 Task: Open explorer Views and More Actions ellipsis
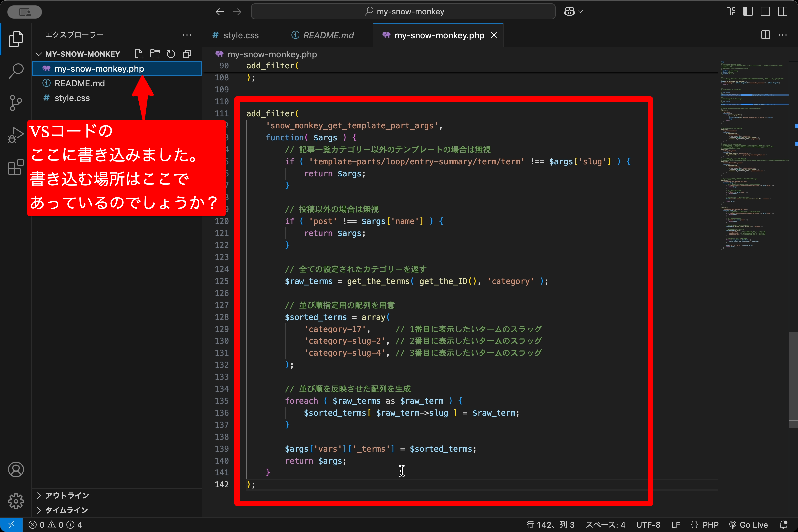[x=187, y=35]
